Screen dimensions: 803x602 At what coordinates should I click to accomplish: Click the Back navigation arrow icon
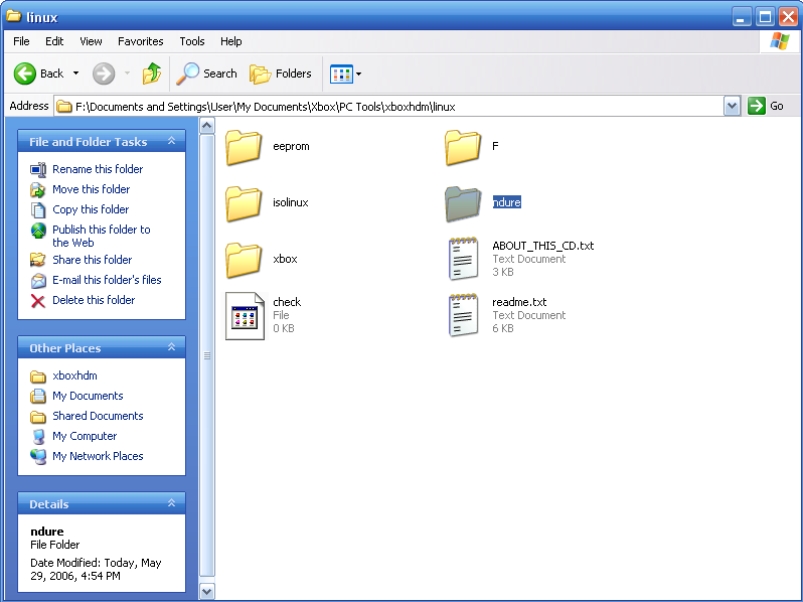coord(25,73)
